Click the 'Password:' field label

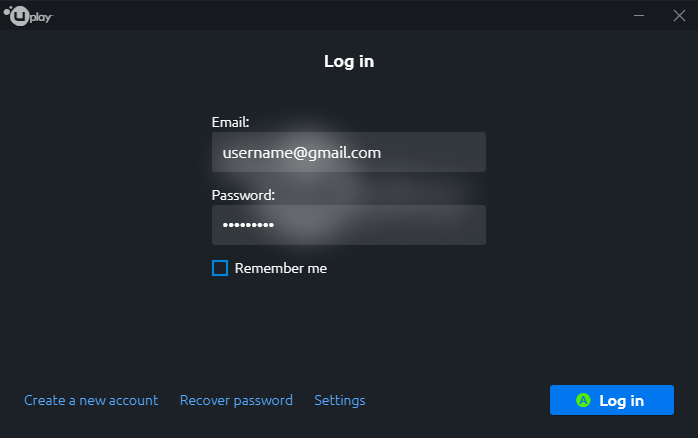point(243,195)
